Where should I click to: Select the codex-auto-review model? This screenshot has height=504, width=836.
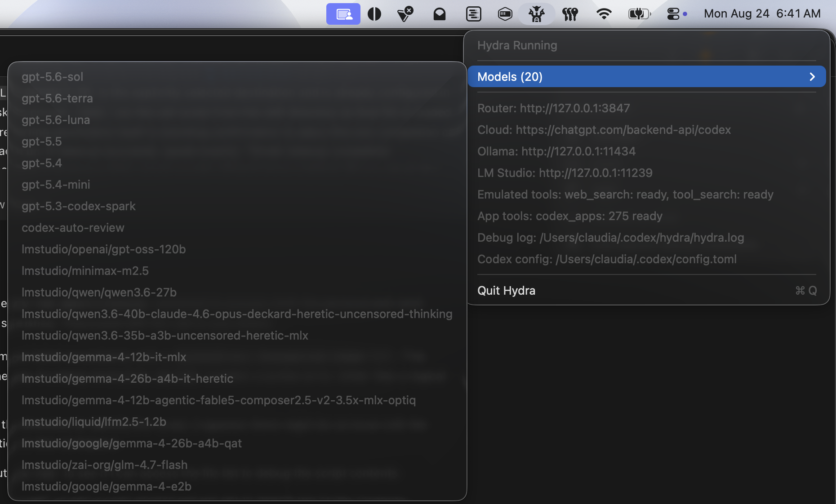[237, 228]
